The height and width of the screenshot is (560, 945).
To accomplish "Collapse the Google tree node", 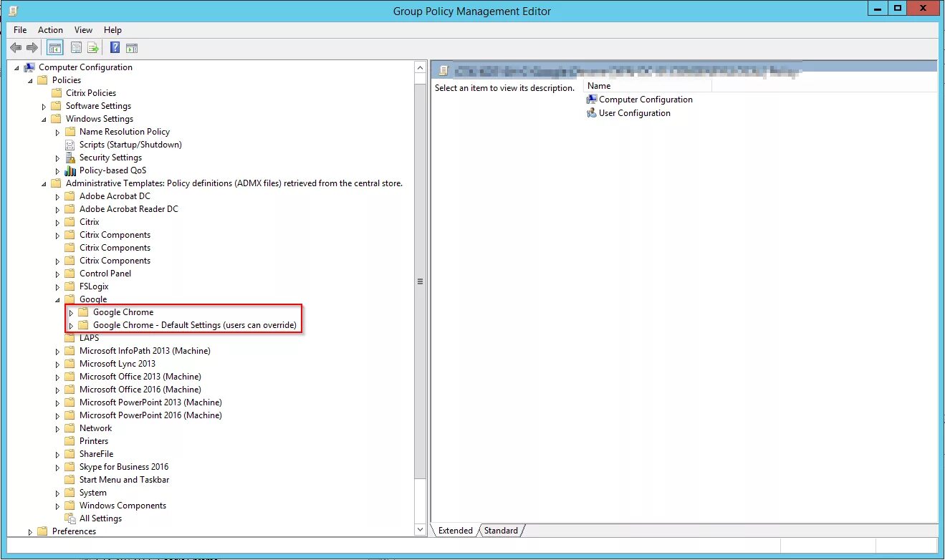I will [x=57, y=300].
